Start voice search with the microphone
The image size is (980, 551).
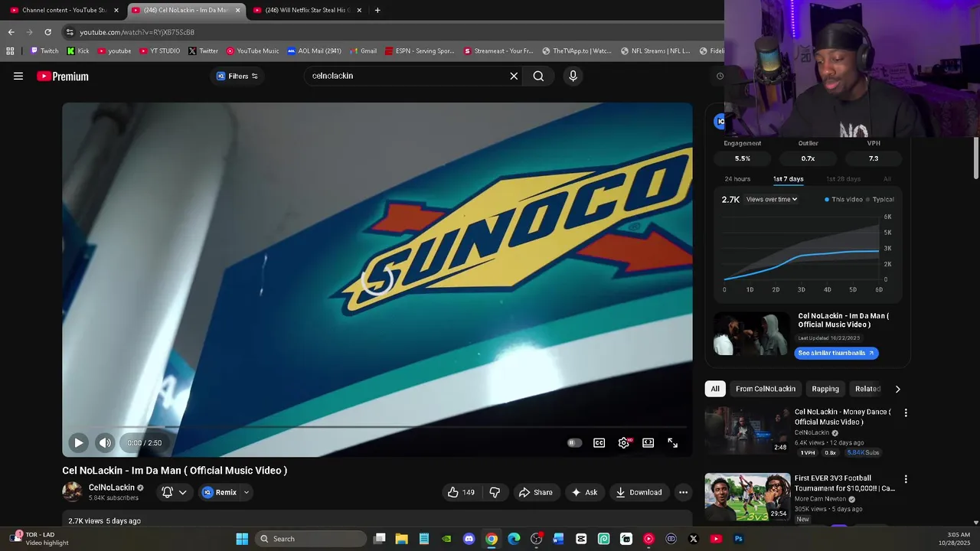tap(573, 76)
